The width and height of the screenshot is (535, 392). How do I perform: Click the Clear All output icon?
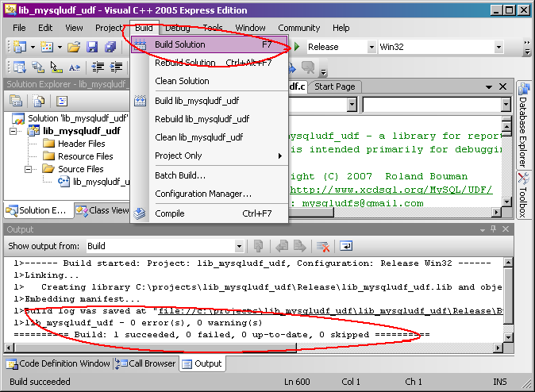tap(323, 246)
